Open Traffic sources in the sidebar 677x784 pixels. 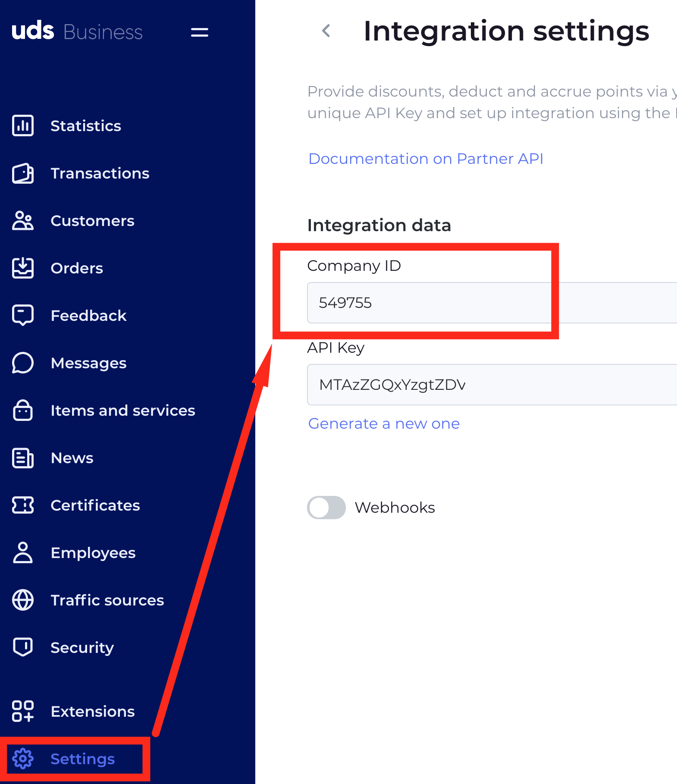107,600
